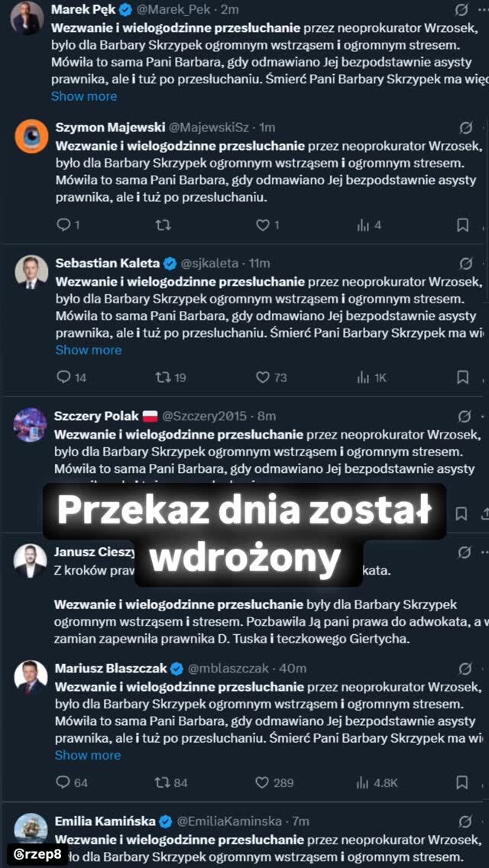This screenshot has height=868, width=489.
Task: Show more of Mariusz Błaszczak's tweet
Action: [x=88, y=755]
